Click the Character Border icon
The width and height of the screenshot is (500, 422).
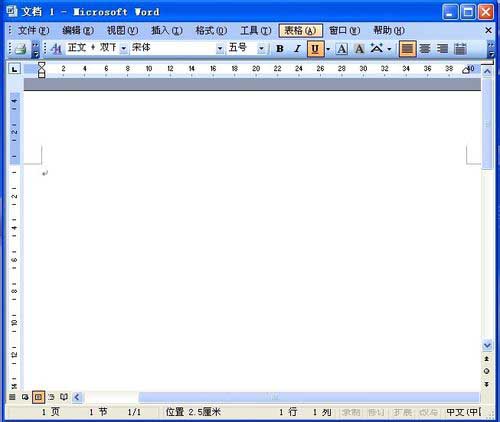click(x=341, y=49)
